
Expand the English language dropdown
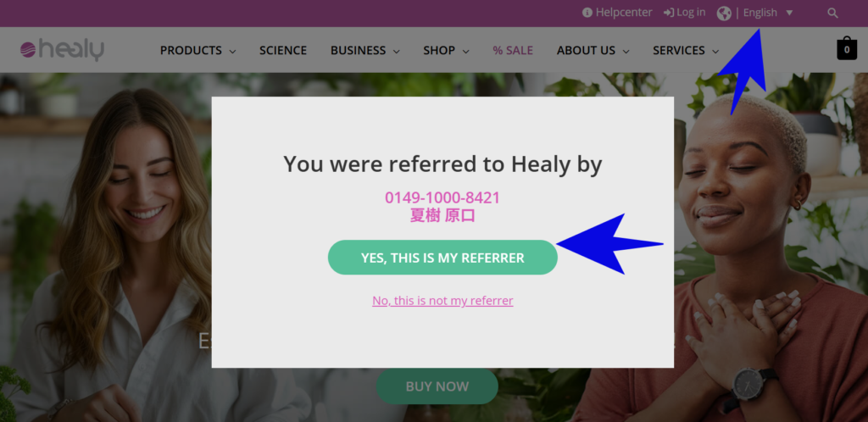(x=789, y=13)
